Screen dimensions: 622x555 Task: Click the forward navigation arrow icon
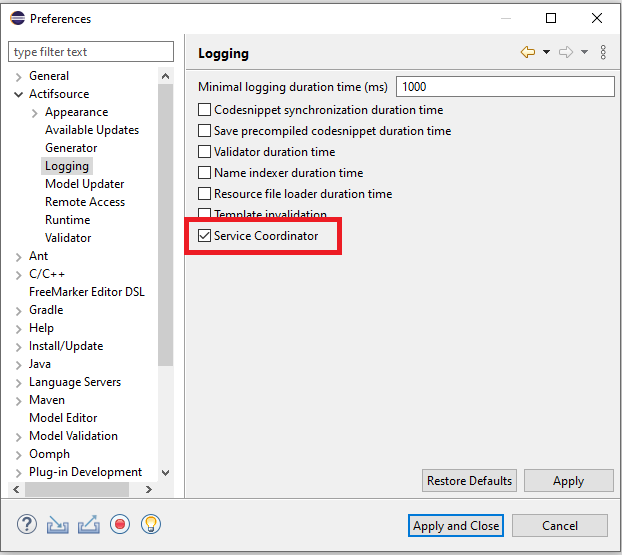point(565,53)
